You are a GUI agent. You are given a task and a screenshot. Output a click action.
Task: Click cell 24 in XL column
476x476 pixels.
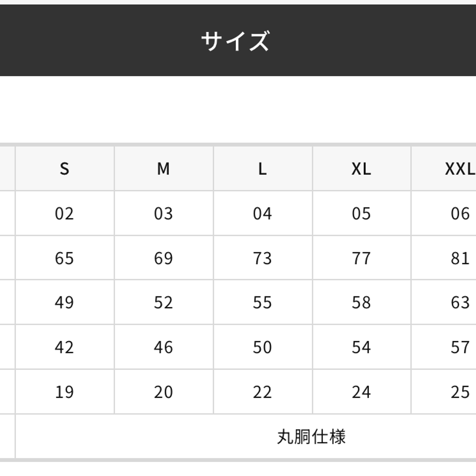coord(362,392)
